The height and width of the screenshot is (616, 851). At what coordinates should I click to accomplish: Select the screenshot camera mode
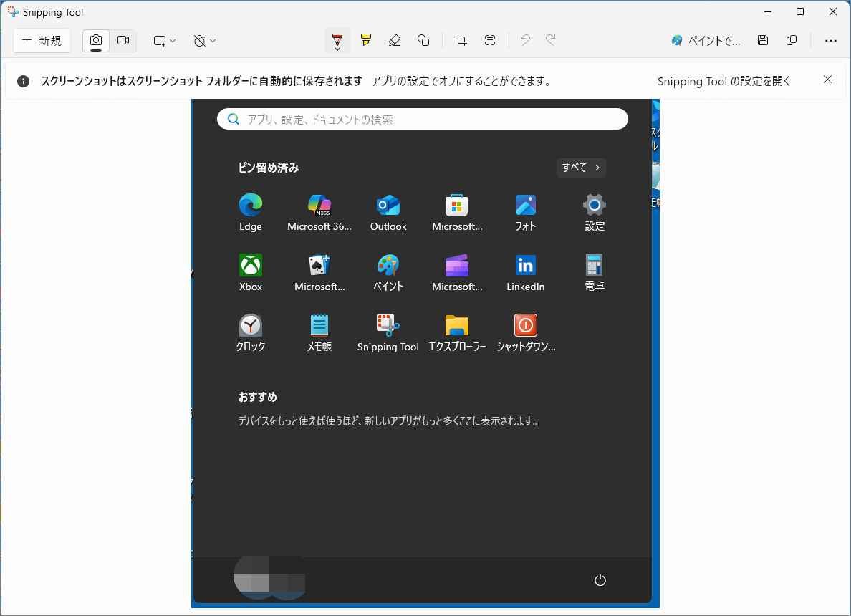point(96,41)
